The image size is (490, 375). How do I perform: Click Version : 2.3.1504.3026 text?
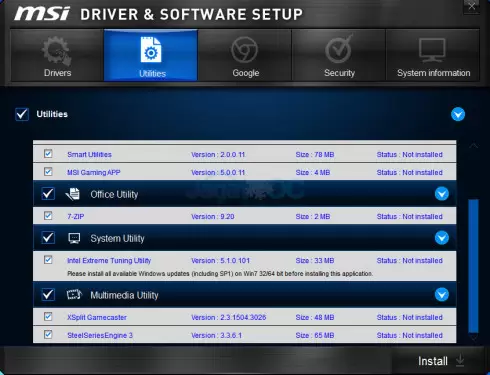tap(229, 317)
